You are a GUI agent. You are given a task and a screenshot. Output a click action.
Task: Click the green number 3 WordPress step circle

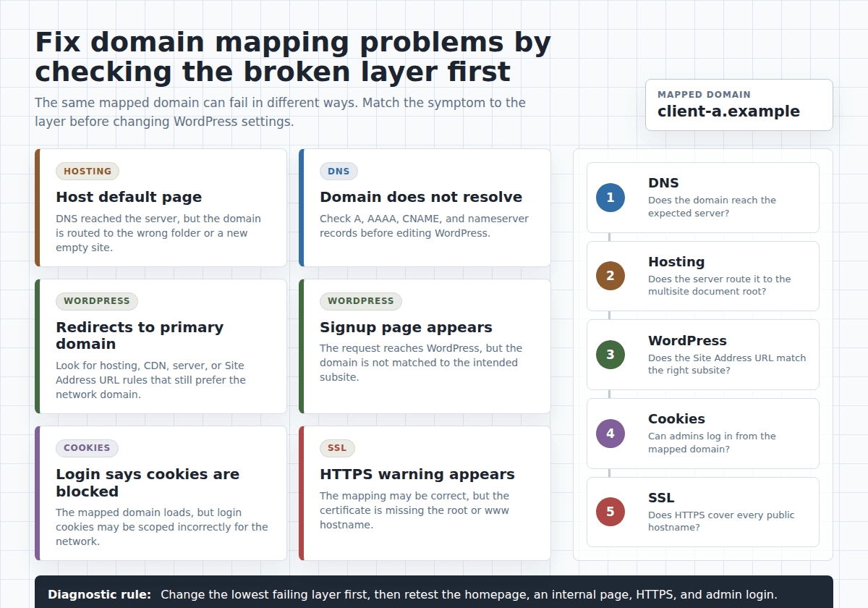[x=610, y=355]
